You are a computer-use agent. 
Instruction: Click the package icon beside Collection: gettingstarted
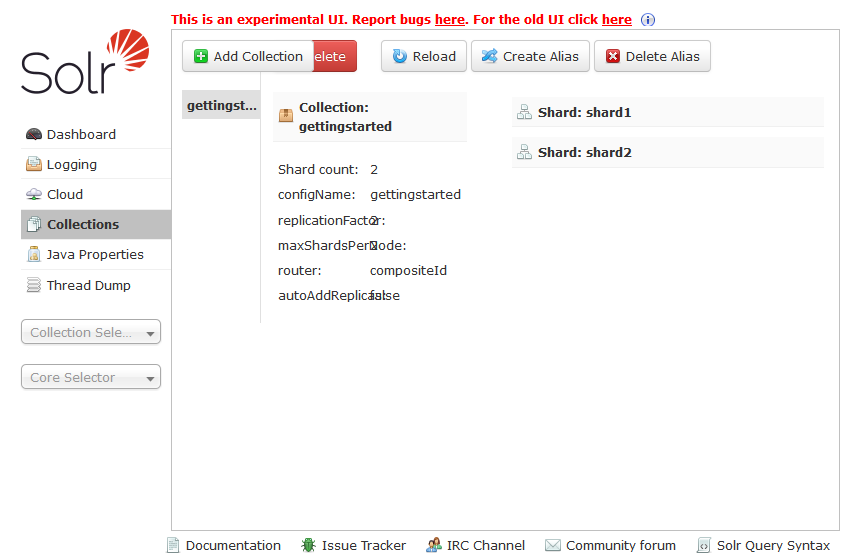[x=286, y=115]
